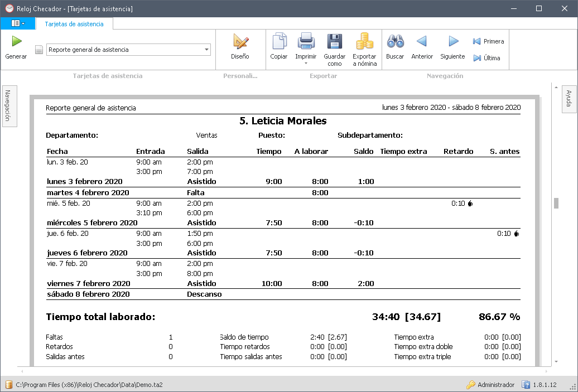This screenshot has width=578, height=392.
Task: Open the blue application menu button
Action: (x=18, y=23)
